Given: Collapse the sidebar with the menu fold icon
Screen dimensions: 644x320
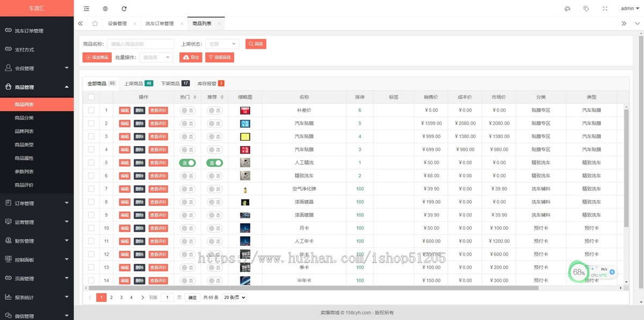Looking at the screenshot, I should pyautogui.click(x=86, y=9).
